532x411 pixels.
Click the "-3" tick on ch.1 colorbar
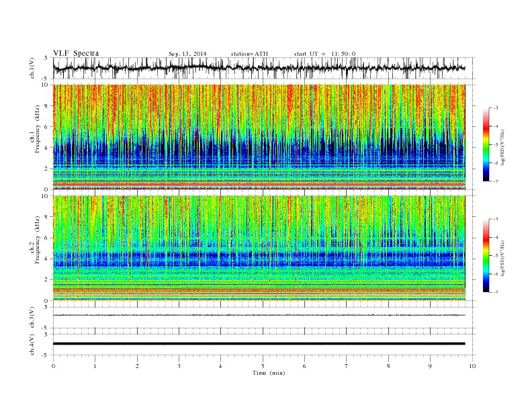pos(496,108)
